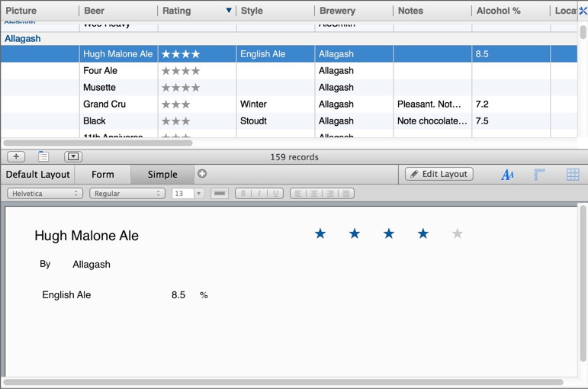Click the 7.5 alcohol value
The height and width of the screenshot is (389, 588).
coord(482,121)
